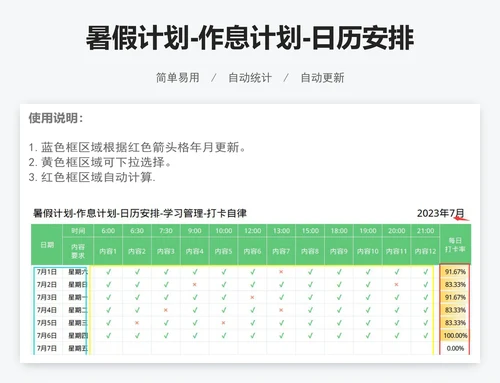This screenshot has width=500, height=383.
Task: Select the 15:00 time header
Action: [310, 231]
